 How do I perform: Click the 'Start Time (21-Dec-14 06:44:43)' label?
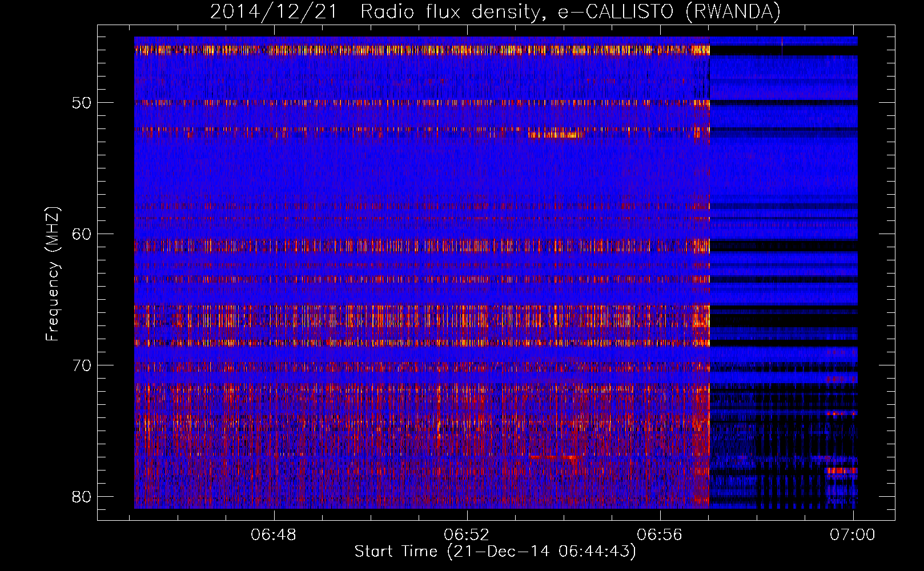coord(495,552)
